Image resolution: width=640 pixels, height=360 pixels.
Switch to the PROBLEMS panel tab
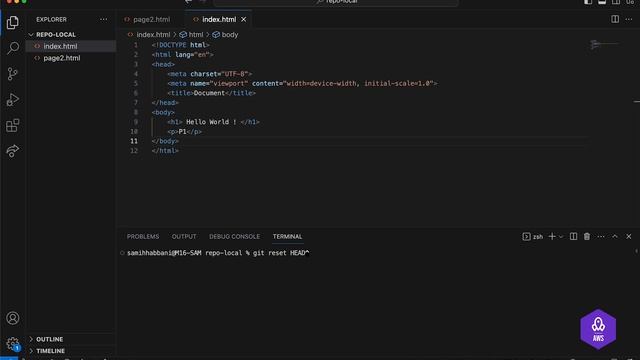(143, 236)
